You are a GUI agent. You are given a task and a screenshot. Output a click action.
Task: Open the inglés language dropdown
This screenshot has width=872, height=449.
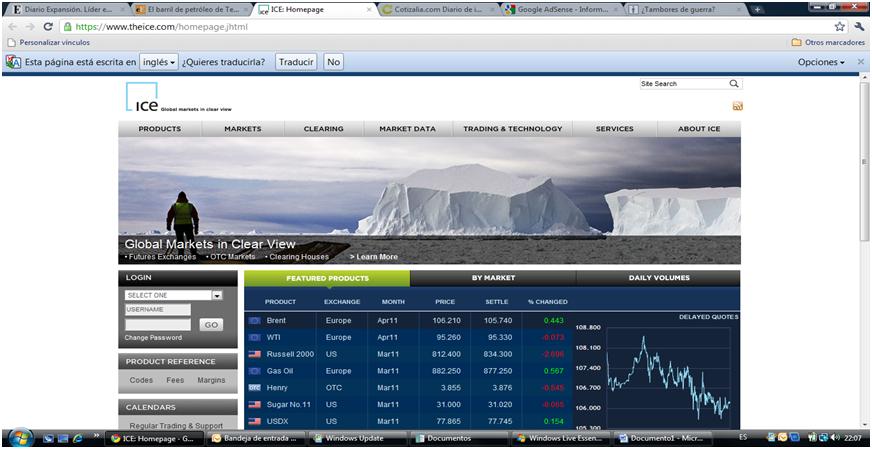pos(158,62)
